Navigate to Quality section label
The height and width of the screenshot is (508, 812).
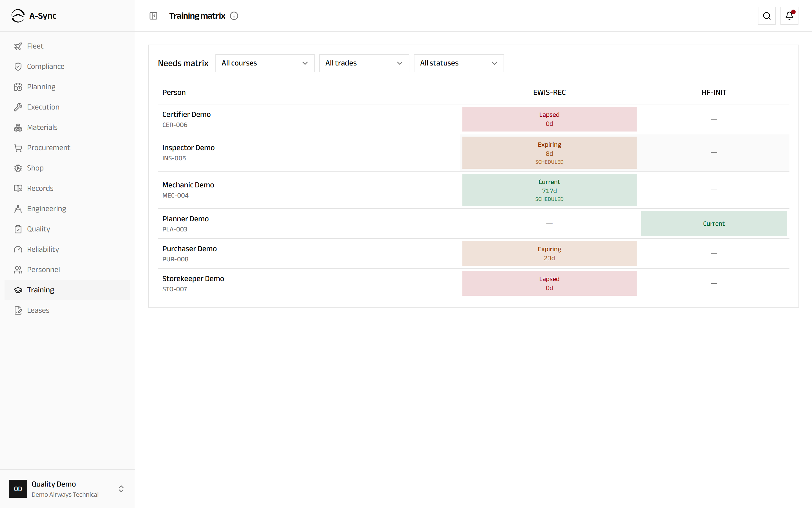pyautogui.click(x=39, y=229)
